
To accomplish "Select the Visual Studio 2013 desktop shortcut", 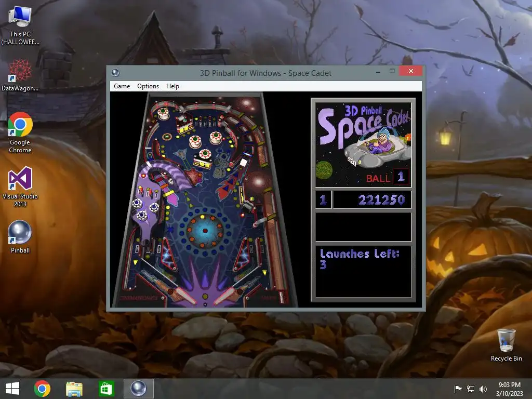I will (20, 187).
